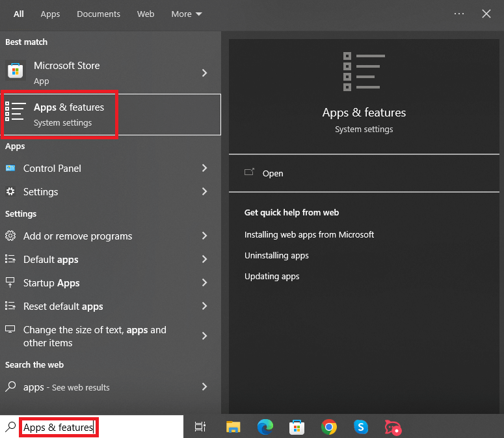The image size is (504, 438).
Task: Open Google Chrome from the taskbar
Action: pos(329,427)
